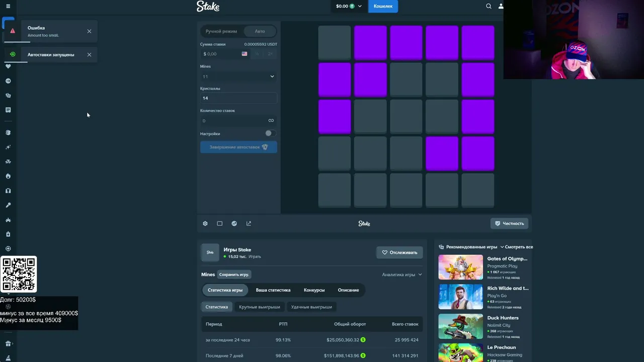Expand the Аналитика игры section
Screen dimensions: 644x362
tap(402, 275)
